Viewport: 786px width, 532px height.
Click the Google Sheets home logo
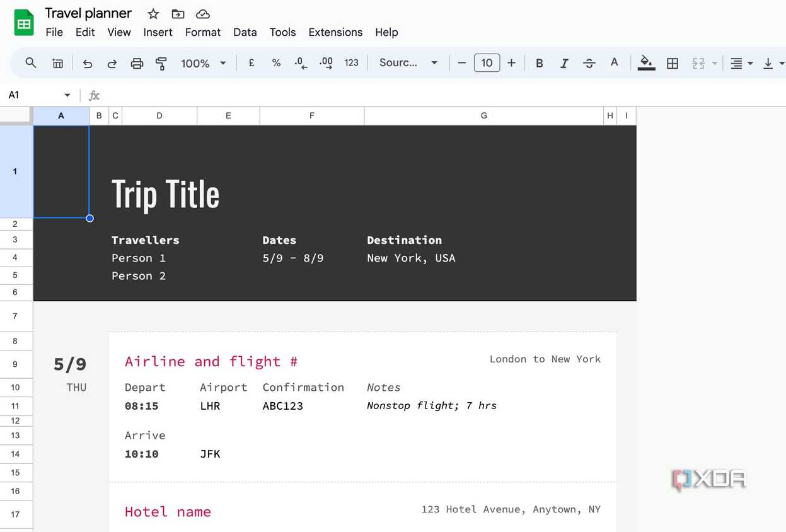[24, 23]
